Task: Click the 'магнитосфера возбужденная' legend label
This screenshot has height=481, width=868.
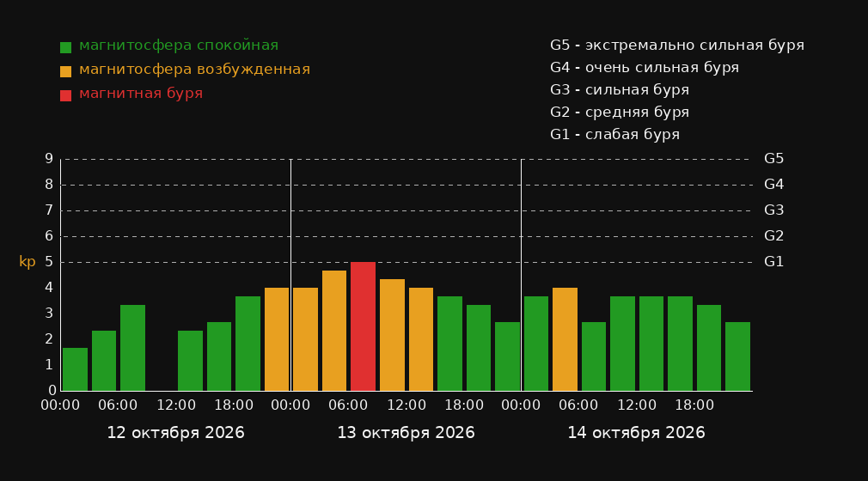Action: point(194,70)
